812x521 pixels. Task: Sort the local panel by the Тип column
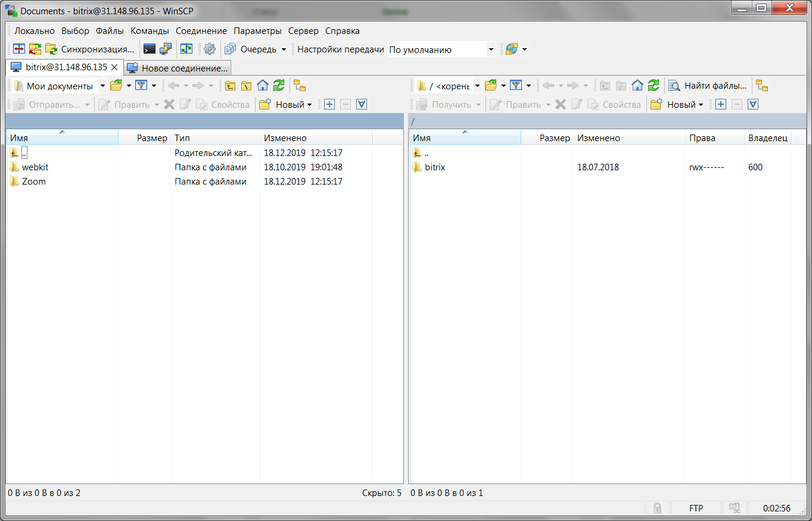pyautogui.click(x=215, y=138)
